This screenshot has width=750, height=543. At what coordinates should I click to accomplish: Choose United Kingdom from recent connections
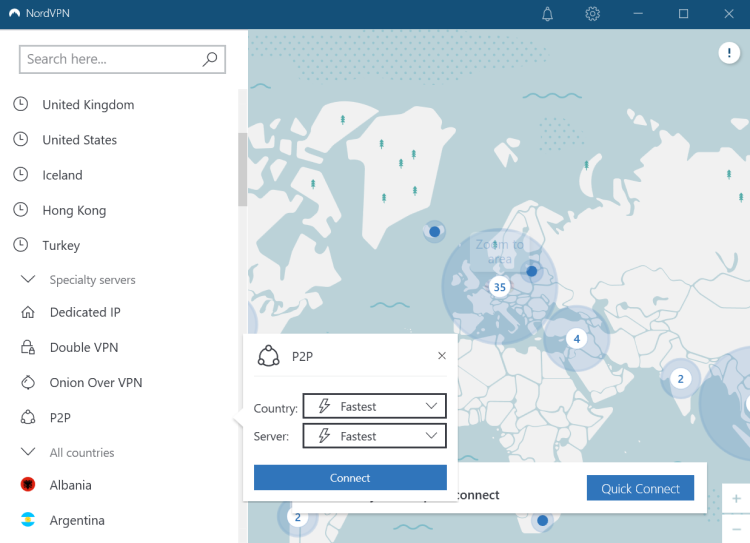(x=88, y=105)
